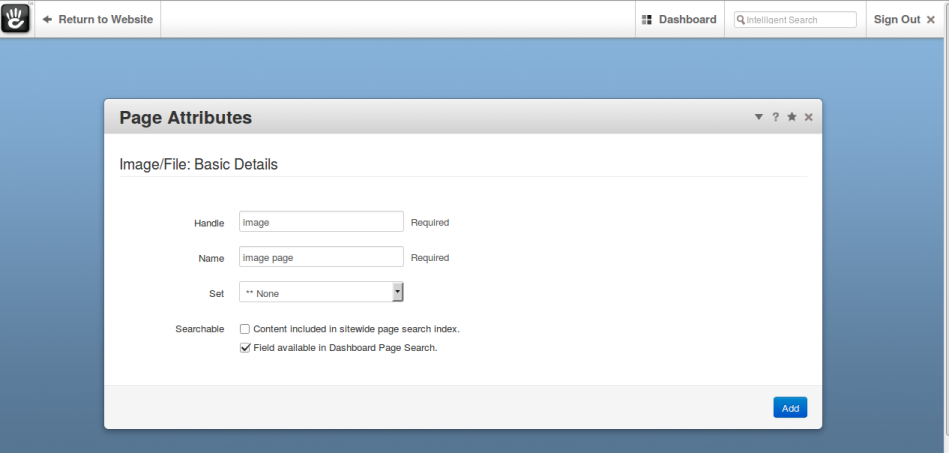Image resolution: width=949 pixels, height=453 pixels.
Task: Close the Page Attributes pane
Action: tap(809, 117)
